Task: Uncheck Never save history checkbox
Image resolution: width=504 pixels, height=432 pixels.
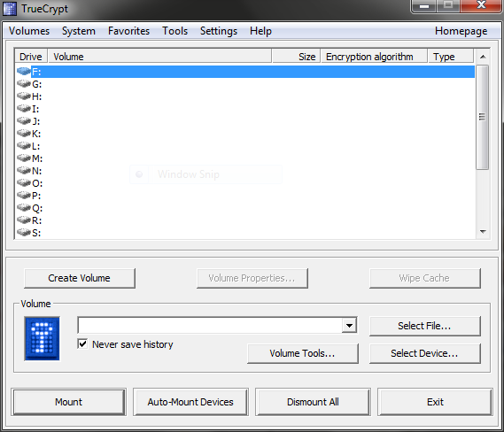Action: (82, 344)
